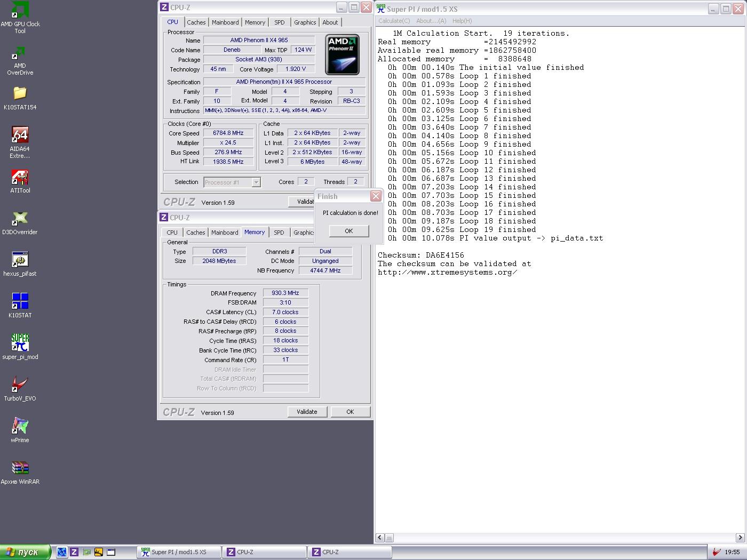Click the NB Frequency value 4744.7 MHz

coord(325,271)
